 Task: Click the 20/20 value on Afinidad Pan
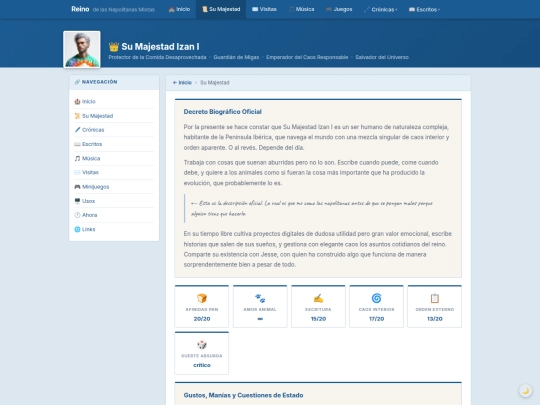[x=202, y=319]
